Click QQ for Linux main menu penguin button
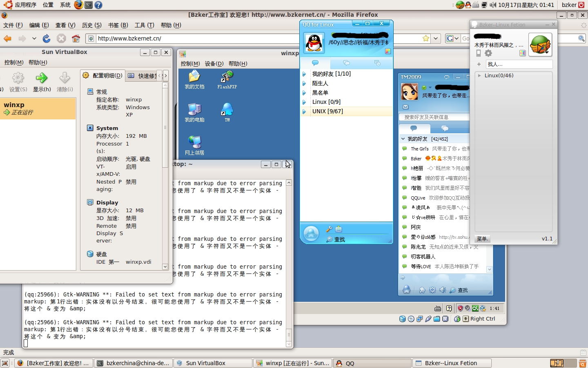Image resolution: width=588 pixels, height=368 pixels. tap(311, 234)
